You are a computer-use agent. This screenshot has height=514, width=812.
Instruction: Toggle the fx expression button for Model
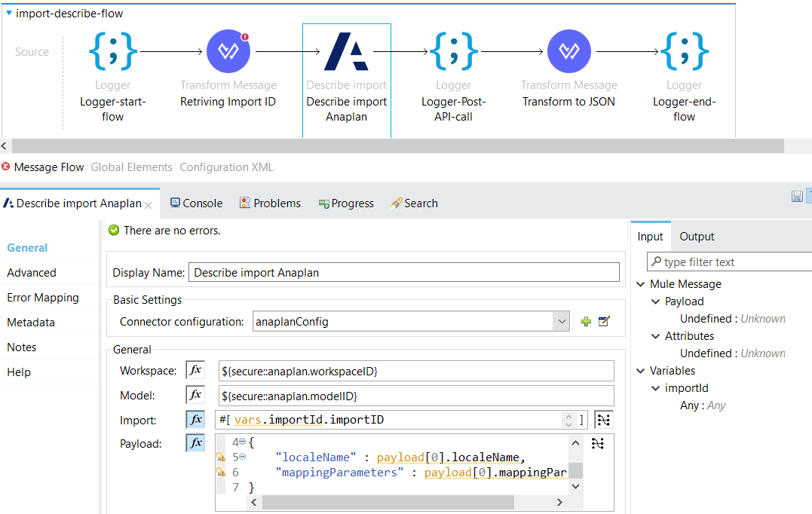tap(195, 395)
